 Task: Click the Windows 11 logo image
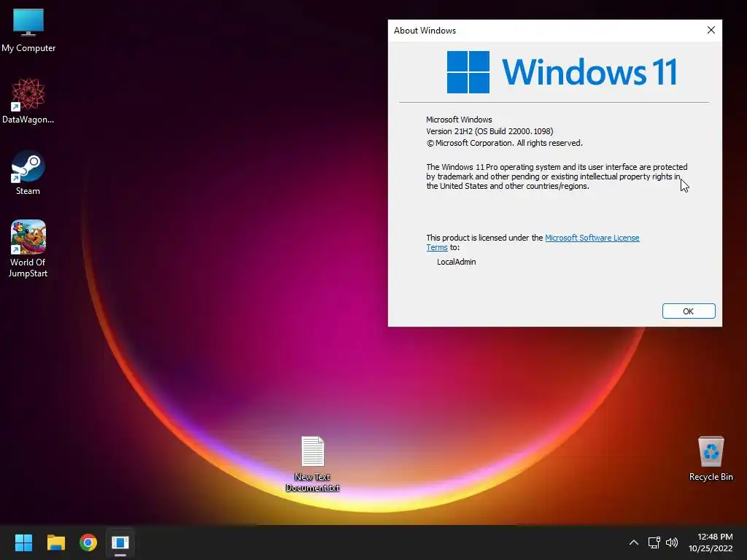coord(562,72)
